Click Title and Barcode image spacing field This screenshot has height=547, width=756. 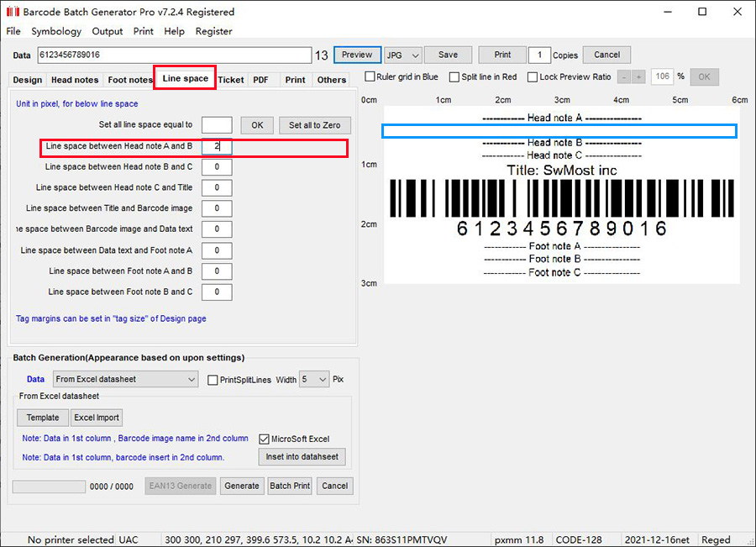[x=217, y=208]
